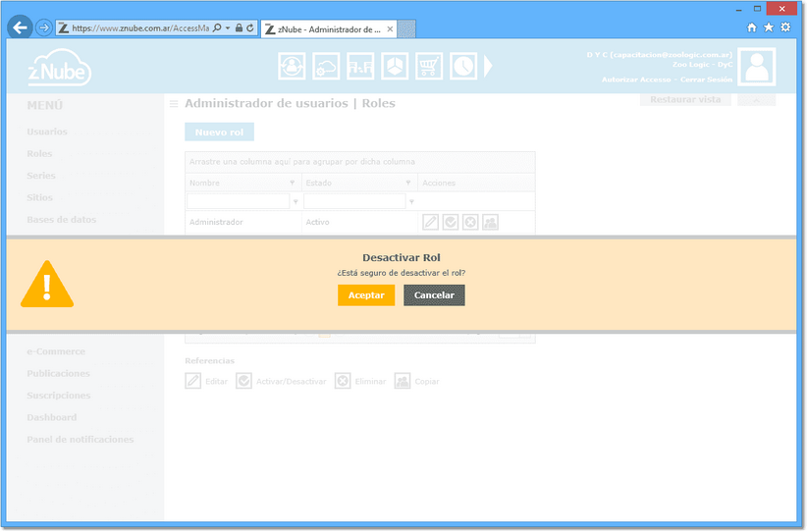Click Cerrar Sesión link
Viewport: 807px width, 532px height.
[x=706, y=80]
